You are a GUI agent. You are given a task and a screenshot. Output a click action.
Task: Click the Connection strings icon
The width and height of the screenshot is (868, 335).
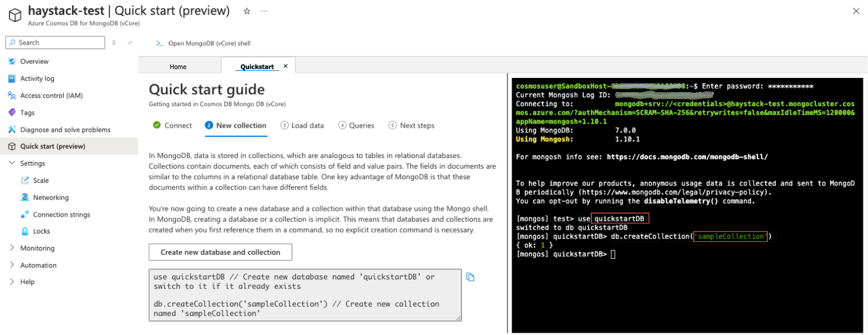coord(25,214)
